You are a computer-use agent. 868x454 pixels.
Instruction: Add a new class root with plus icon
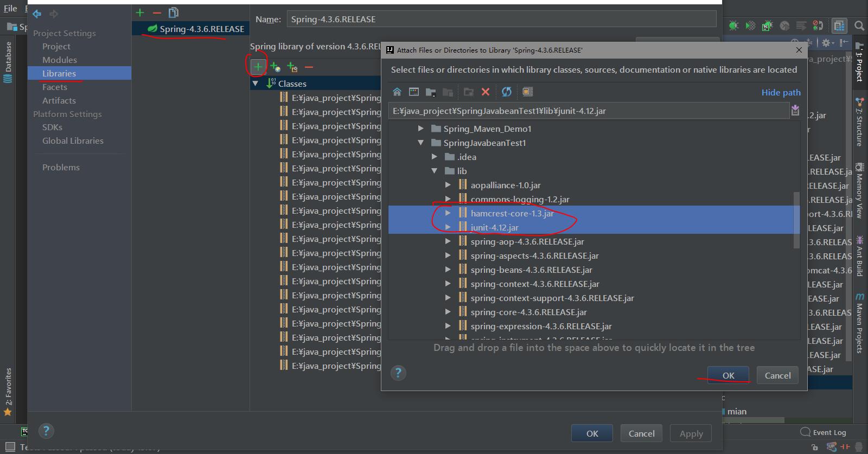pyautogui.click(x=258, y=67)
